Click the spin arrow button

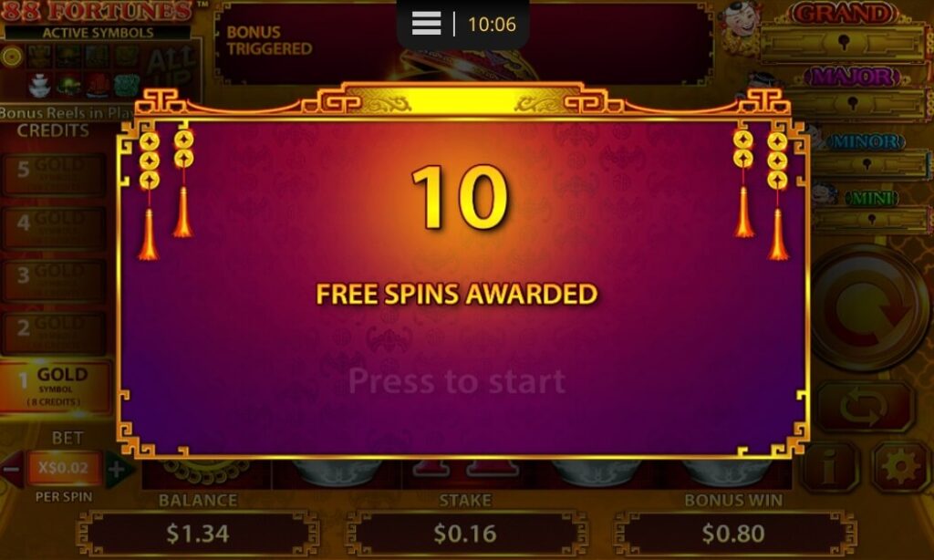pos(869,308)
